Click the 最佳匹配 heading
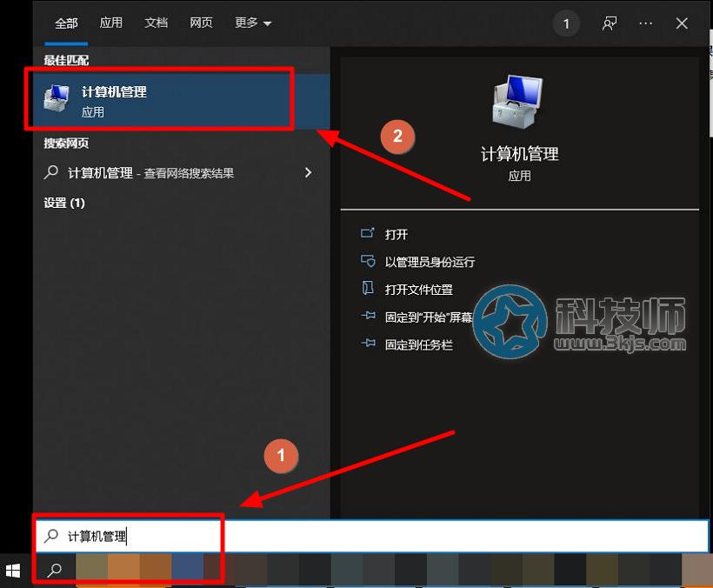This screenshot has width=713, height=588. (x=66, y=60)
